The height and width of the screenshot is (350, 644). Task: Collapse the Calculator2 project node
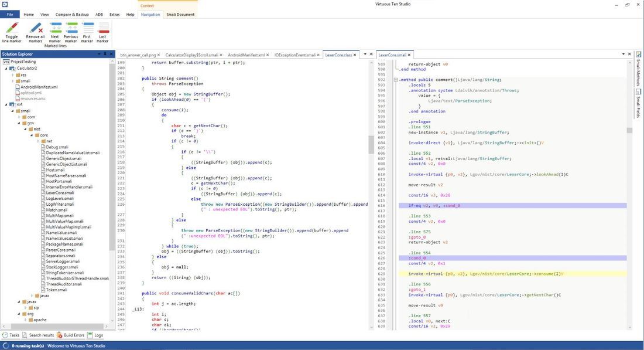pyautogui.click(x=6, y=68)
